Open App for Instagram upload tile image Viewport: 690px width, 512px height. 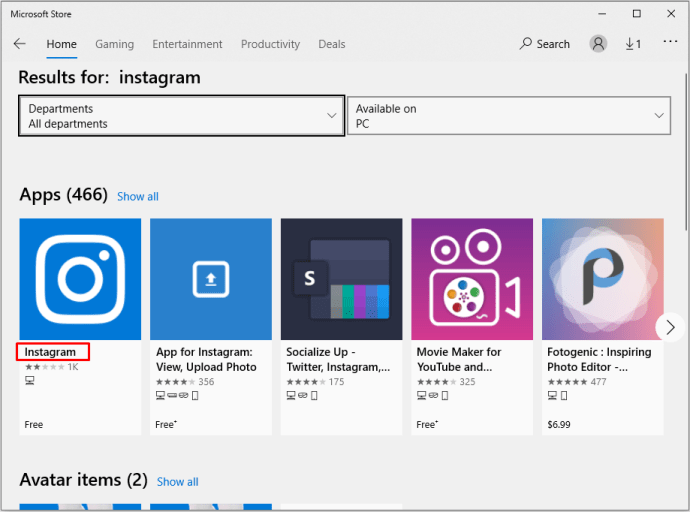pos(211,279)
